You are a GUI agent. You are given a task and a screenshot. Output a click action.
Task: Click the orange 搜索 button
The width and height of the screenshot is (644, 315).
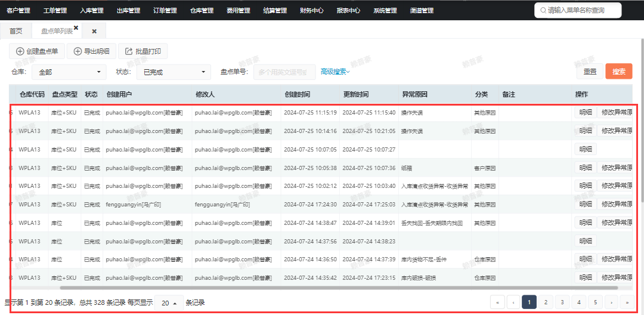(x=619, y=72)
